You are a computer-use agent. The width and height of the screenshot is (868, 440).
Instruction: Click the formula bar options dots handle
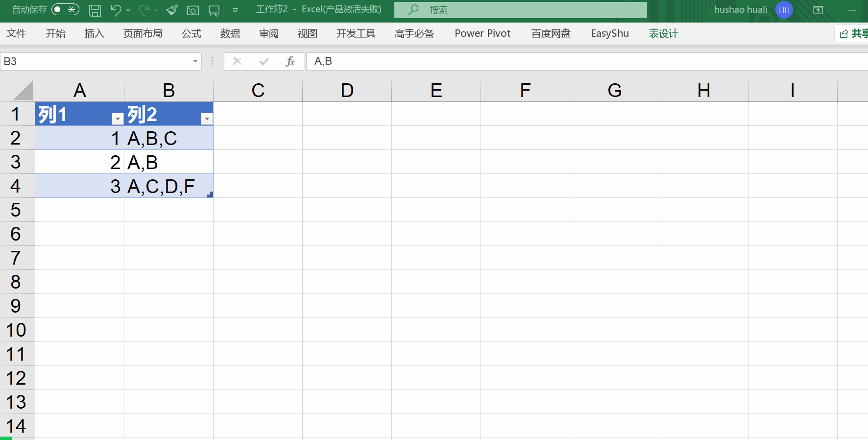(x=212, y=61)
